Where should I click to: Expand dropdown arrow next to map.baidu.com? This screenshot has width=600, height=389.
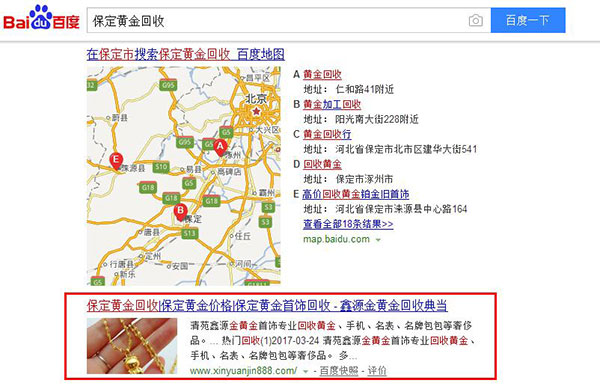378,240
